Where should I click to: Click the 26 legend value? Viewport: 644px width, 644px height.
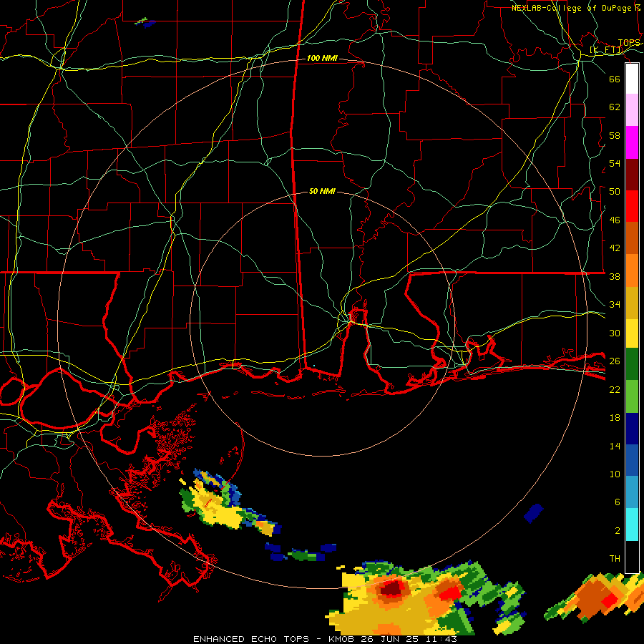615,361
